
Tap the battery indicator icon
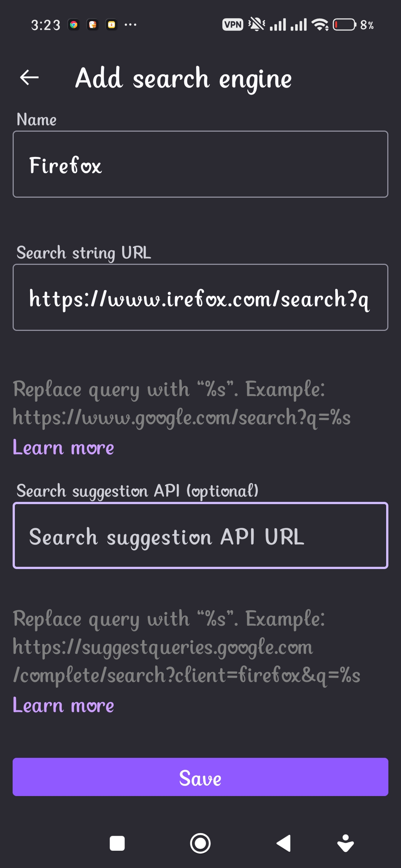(344, 25)
